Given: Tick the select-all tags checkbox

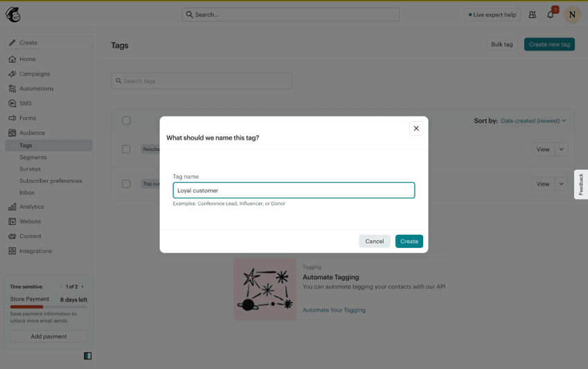Looking at the screenshot, I should [126, 120].
